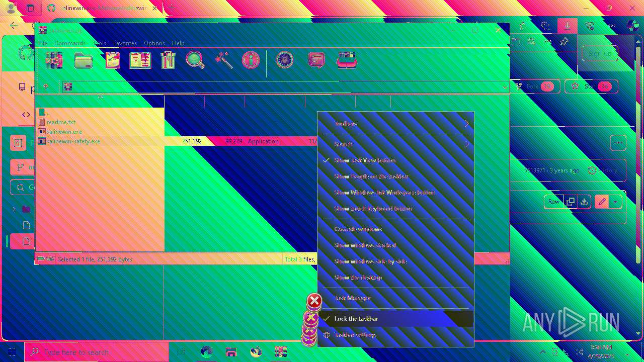Expand the Search submenu
The height and width of the screenshot is (362, 644).
pyautogui.click(x=395, y=144)
